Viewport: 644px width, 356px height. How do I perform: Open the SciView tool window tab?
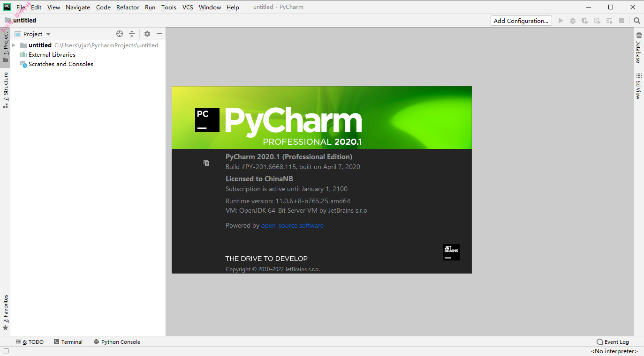click(x=638, y=86)
